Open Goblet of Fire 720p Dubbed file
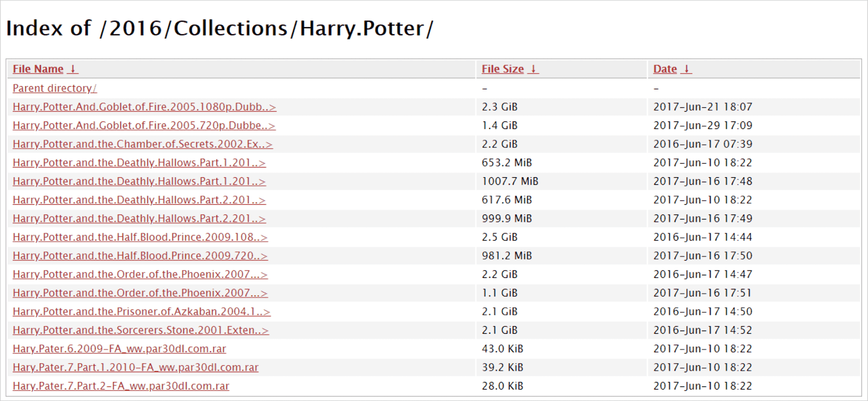This screenshot has height=401, width=868. 144,126
